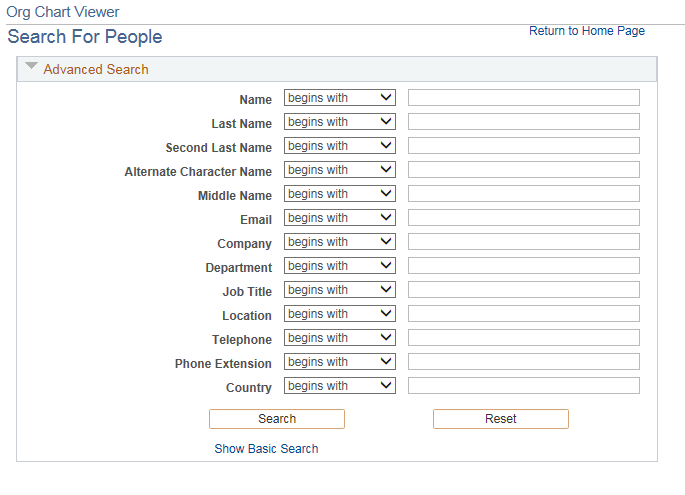685x495 pixels.
Task: Click the Middle Name input box
Action: pyautogui.click(x=523, y=194)
